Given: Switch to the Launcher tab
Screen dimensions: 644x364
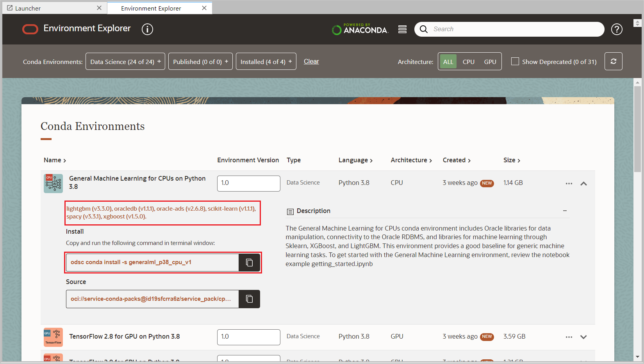Looking at the screenshot, I should (55, 8).
